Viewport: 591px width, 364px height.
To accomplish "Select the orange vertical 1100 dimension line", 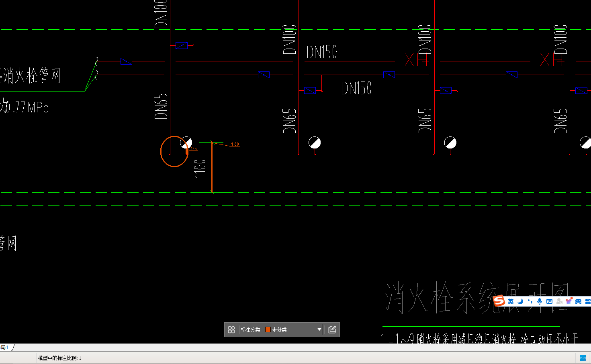I will coord(212,167).
